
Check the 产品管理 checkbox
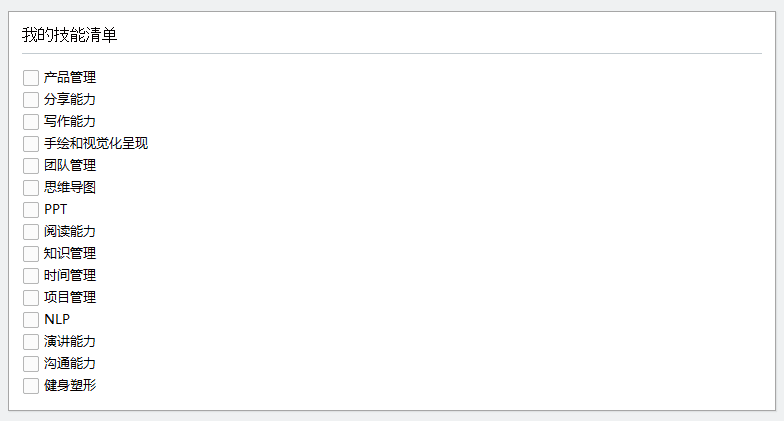click(x=31, y=78)
